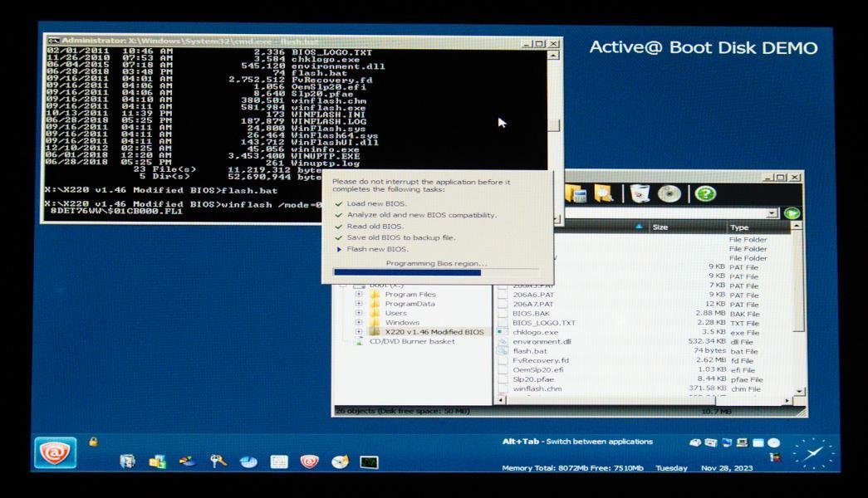Click the keys icon in the taskbar
The image size is (868, 498).
coord(218,461)
